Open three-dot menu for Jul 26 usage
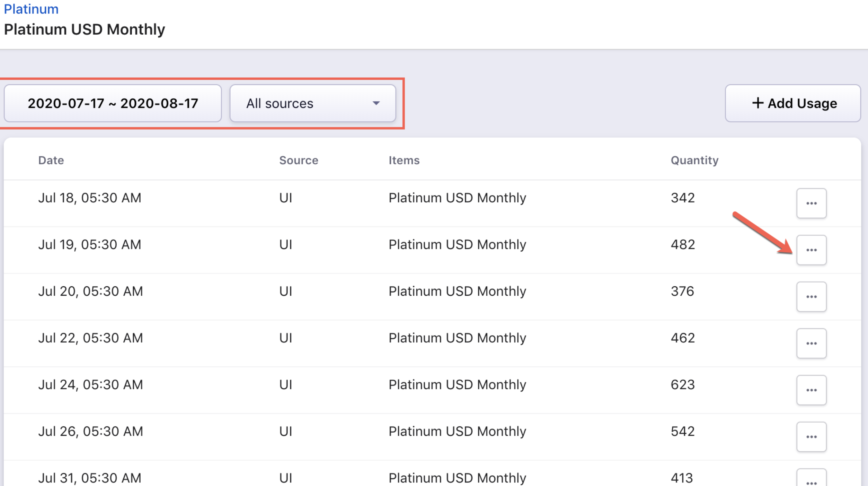Screen dimensions: 868x486 811,437
